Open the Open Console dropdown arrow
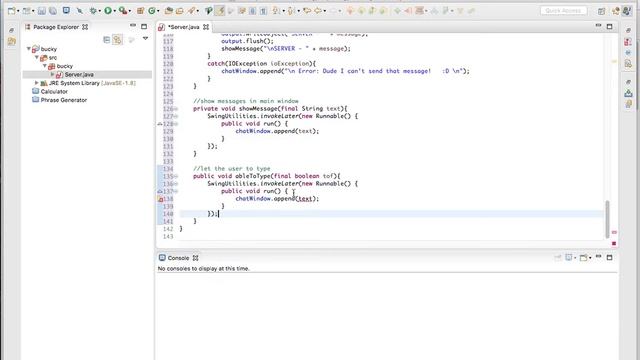This screenshot has width=640, height=360. [x=590, y=258]
